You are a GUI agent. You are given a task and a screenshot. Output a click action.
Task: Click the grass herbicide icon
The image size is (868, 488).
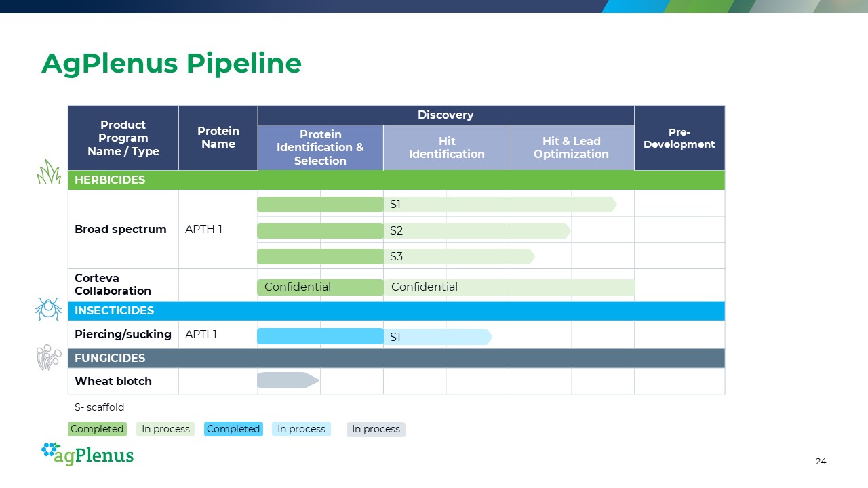pyautogui.click(x=48, y=172)
